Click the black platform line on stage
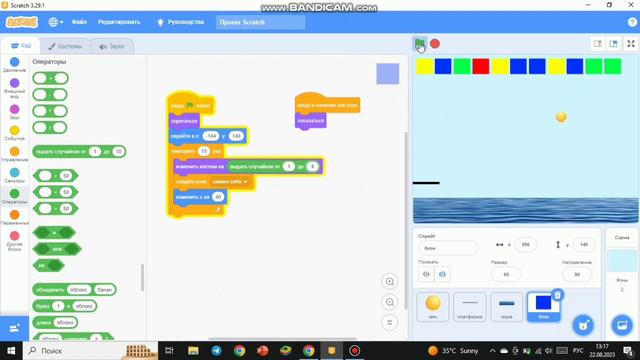Viewport: 640px width, 360px height. pos(426,183)
